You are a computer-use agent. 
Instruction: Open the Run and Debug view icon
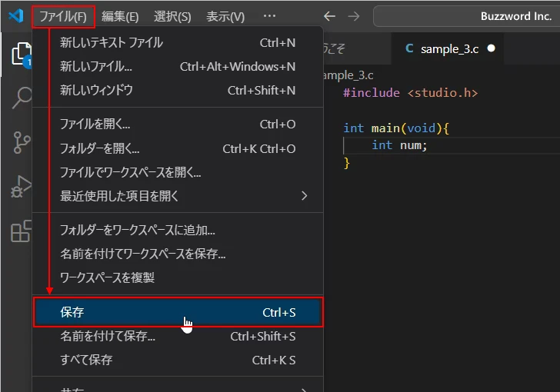[22, 187]
